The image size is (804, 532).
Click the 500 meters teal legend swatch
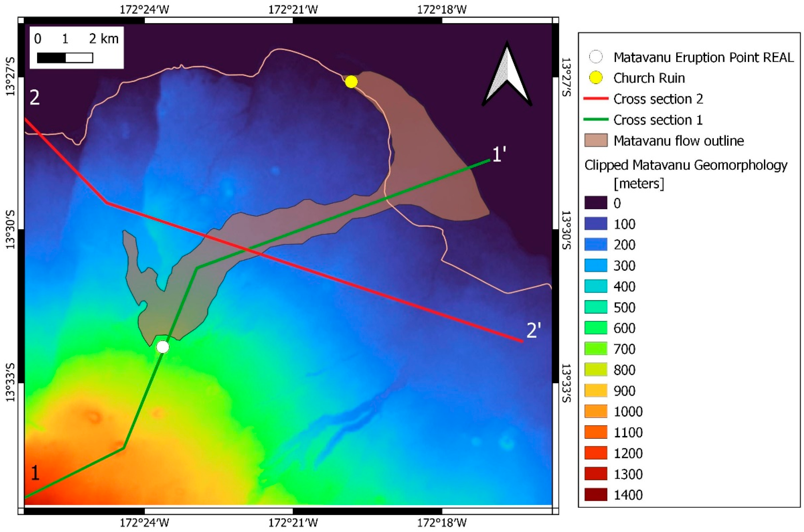point(596,307)
